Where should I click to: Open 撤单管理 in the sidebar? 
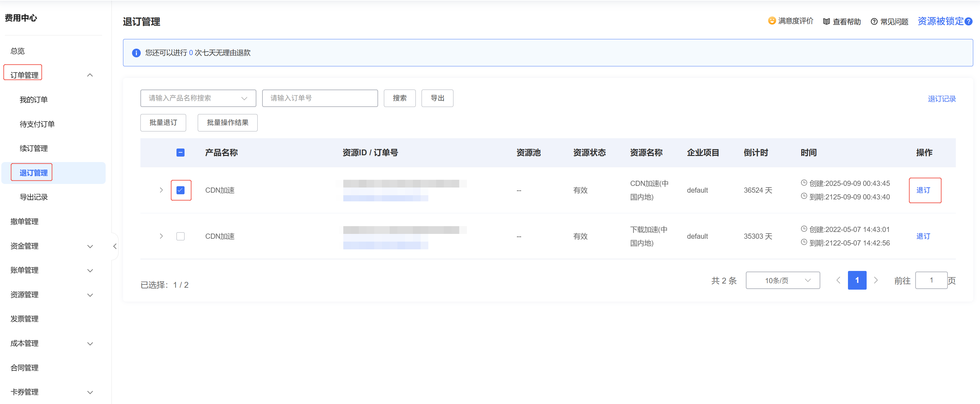24,221
